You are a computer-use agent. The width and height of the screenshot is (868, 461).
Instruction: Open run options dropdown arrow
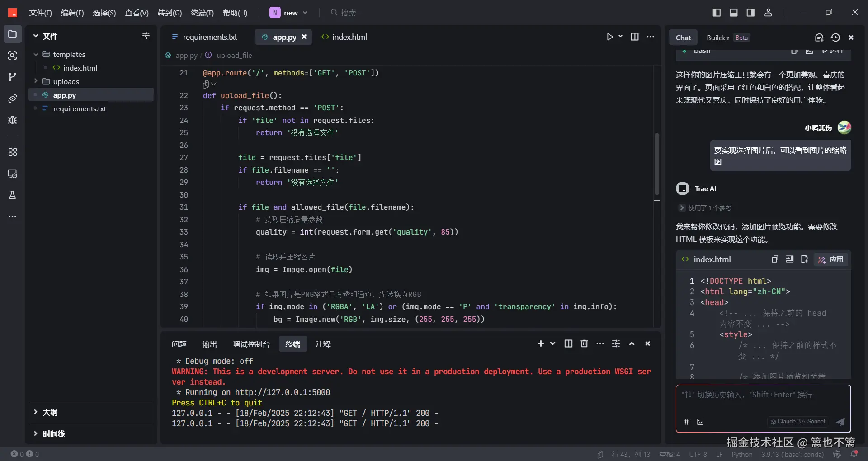pos(620,36)
